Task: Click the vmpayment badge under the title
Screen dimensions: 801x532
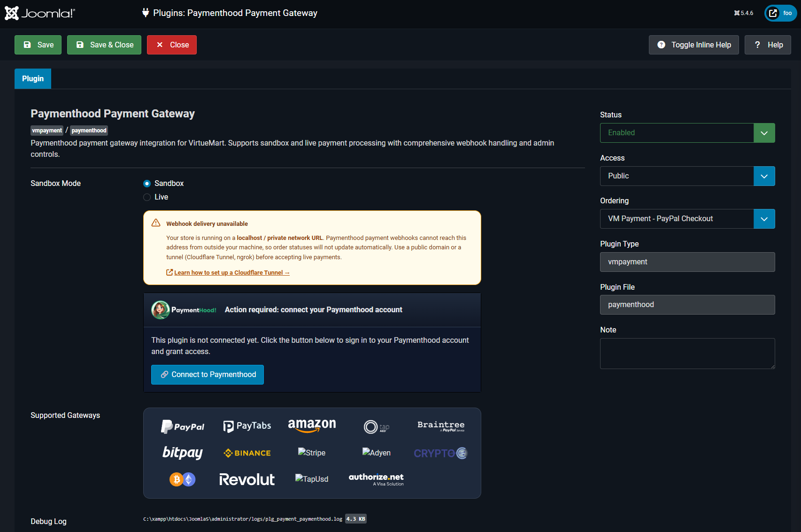Action: [x=47, y=131]
